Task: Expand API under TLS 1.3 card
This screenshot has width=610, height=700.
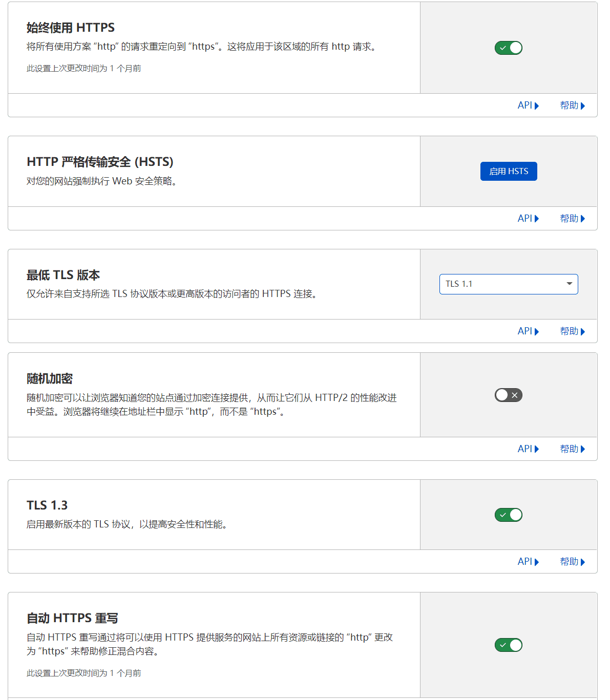Action: coord(528,562)
